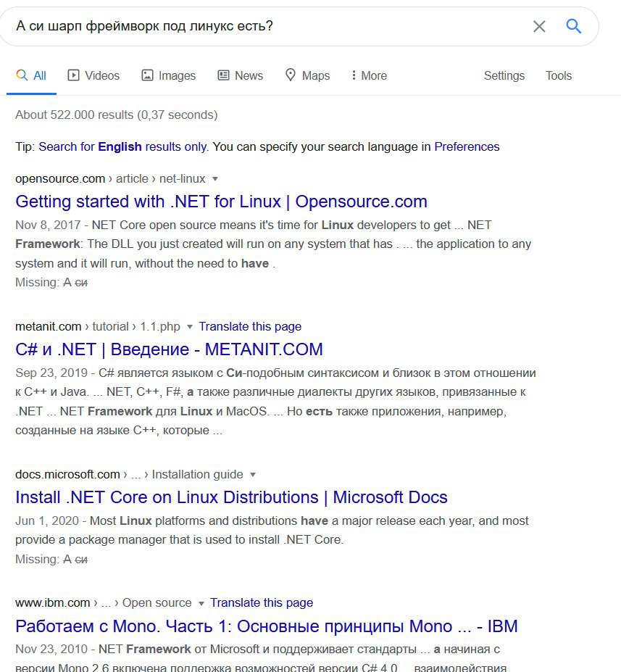Click the docs.microsoft.com breadcrumb URL
Image resolution: width=621 pixels, height=672 pixels.
pyautogui.click(x=129, y=474)
